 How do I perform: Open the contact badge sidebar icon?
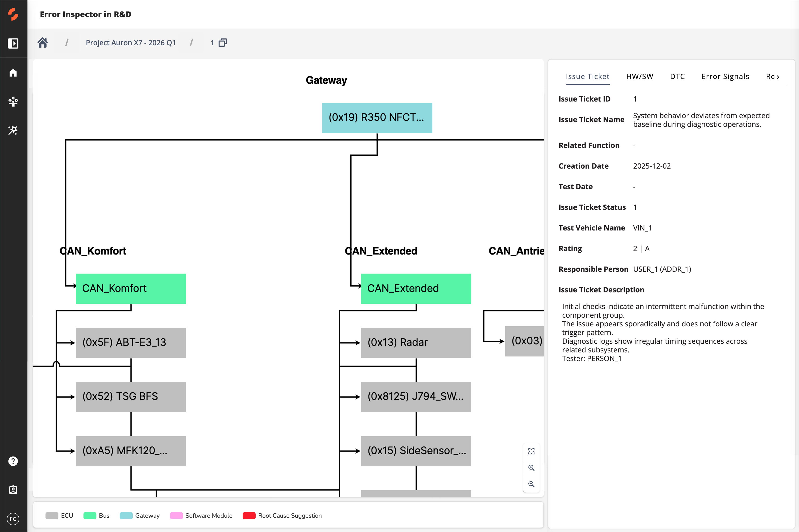point(13,490)
